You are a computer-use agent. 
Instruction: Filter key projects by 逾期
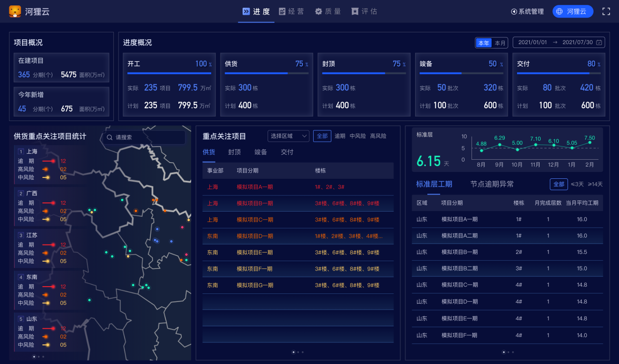pyautogui.click(x=340, y=136)
